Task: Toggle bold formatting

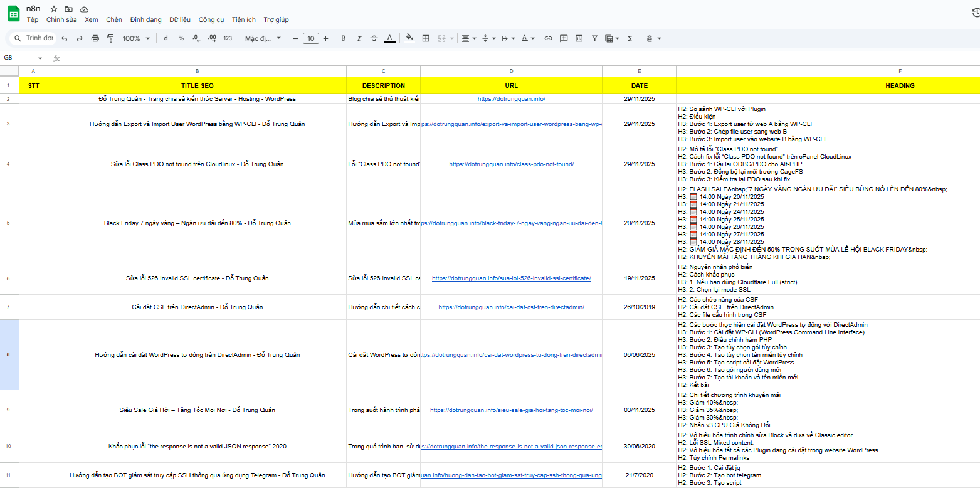Action: pos(344,38)
